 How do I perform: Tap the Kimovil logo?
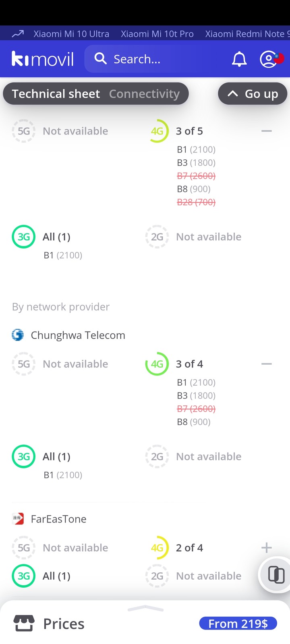43,59
